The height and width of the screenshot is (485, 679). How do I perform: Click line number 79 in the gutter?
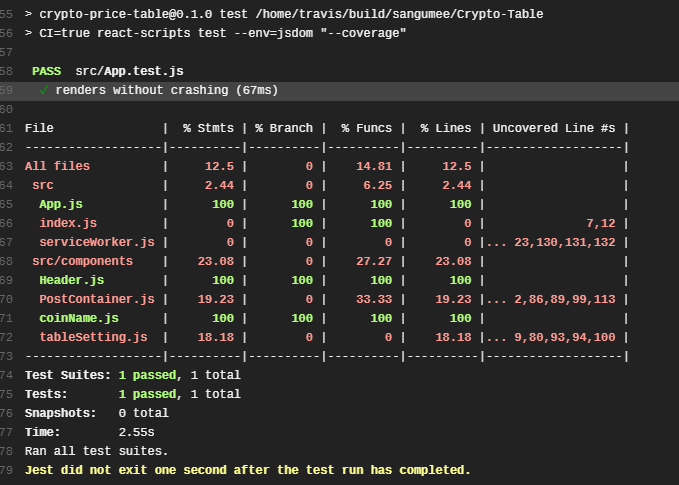pos(6,470)
